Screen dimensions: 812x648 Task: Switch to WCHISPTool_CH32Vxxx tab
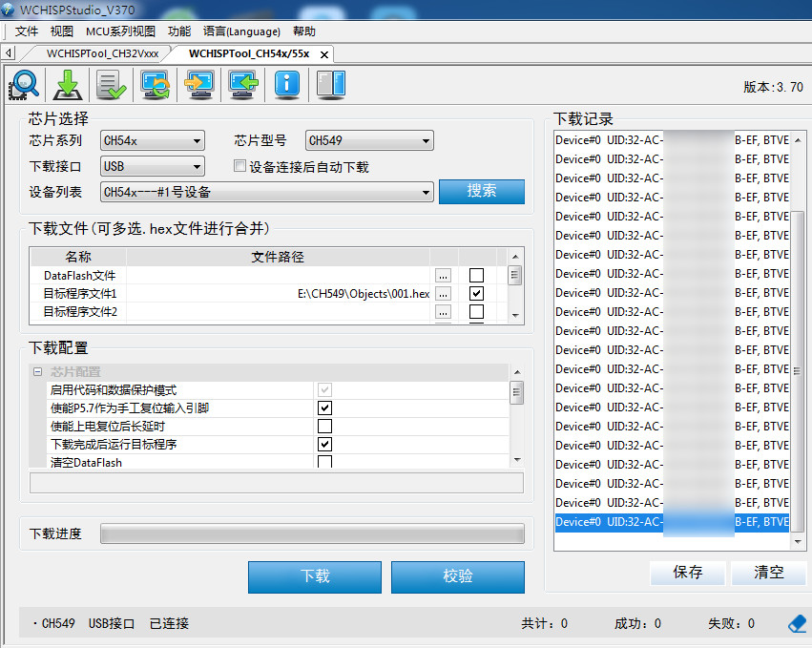(x=102, y=53)
